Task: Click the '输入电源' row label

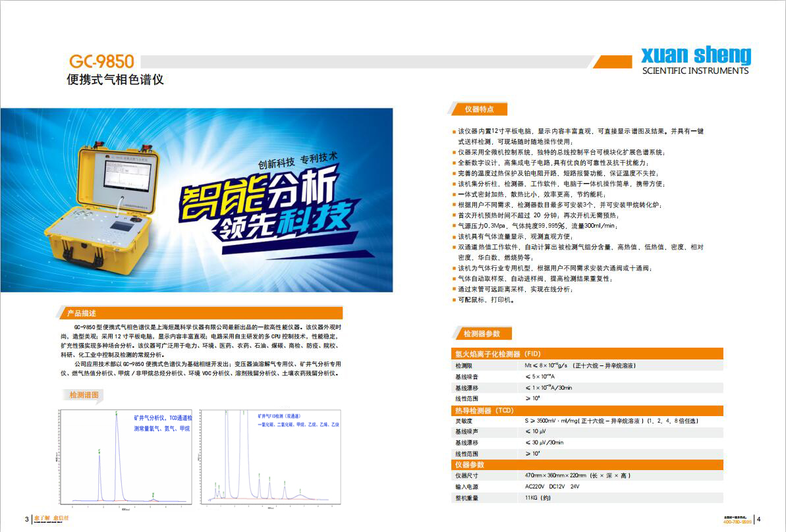Action: click(x=466, y=487)
